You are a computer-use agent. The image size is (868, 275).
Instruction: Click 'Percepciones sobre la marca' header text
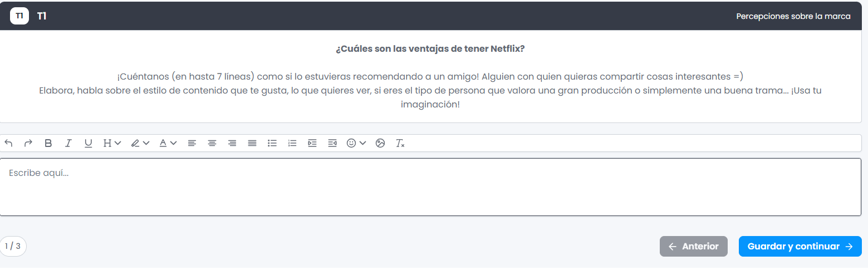click(x=793, y=16)
